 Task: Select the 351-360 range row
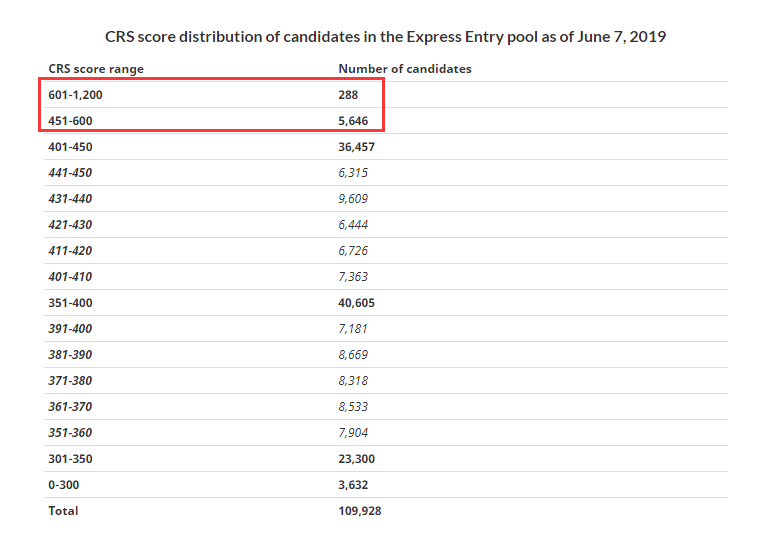click(386, 433)
